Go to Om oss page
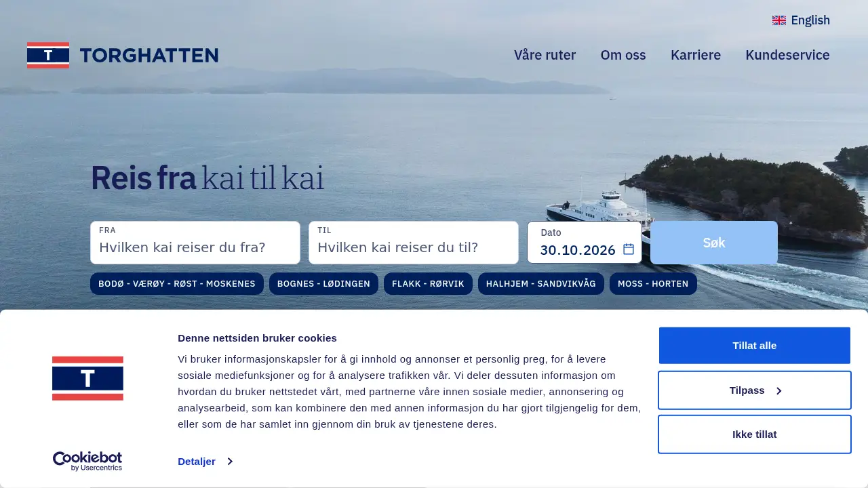868x488 pixels. pyautogui.click(x=623, y=55)
